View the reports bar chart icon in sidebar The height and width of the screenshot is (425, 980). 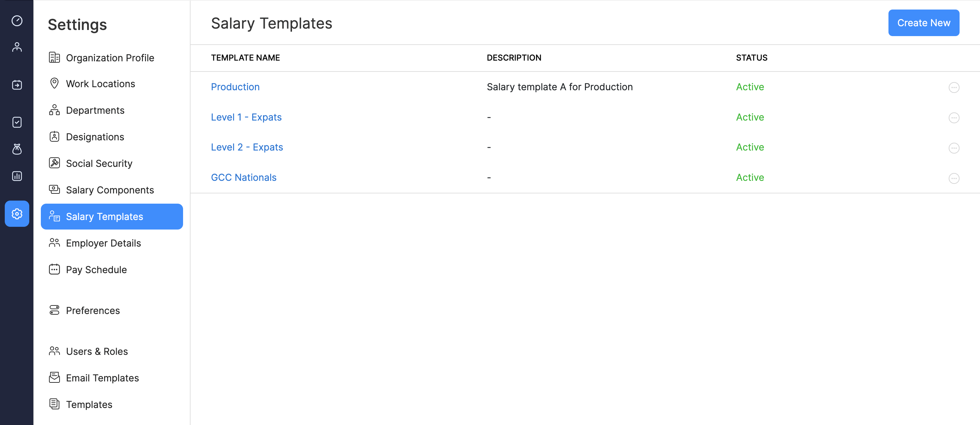pos(17,176)
